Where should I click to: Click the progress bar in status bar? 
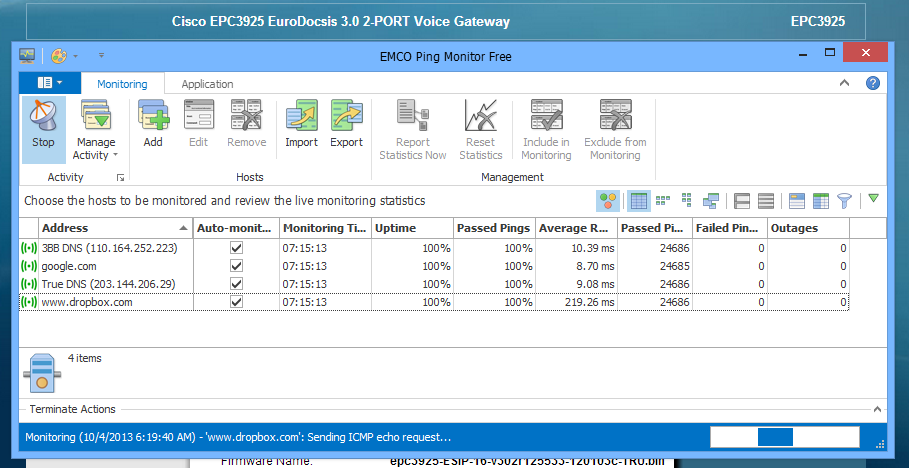tap(784, 437)
